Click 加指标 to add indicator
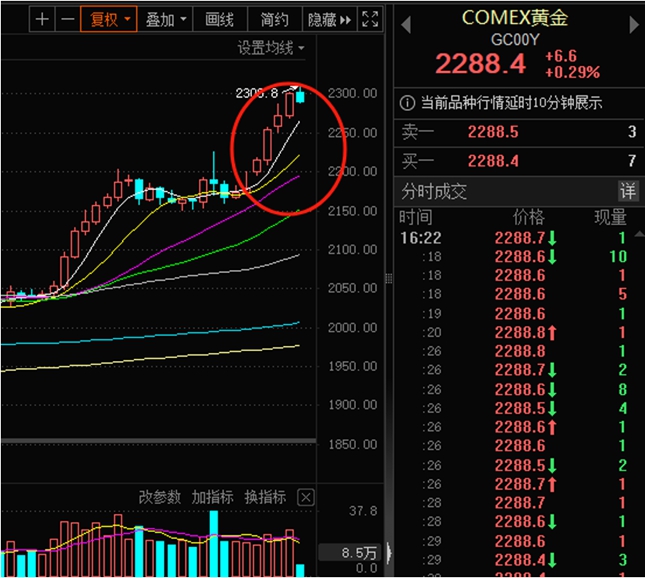The width and height of the screenshot is (645, 578). [x=212, y=497]
